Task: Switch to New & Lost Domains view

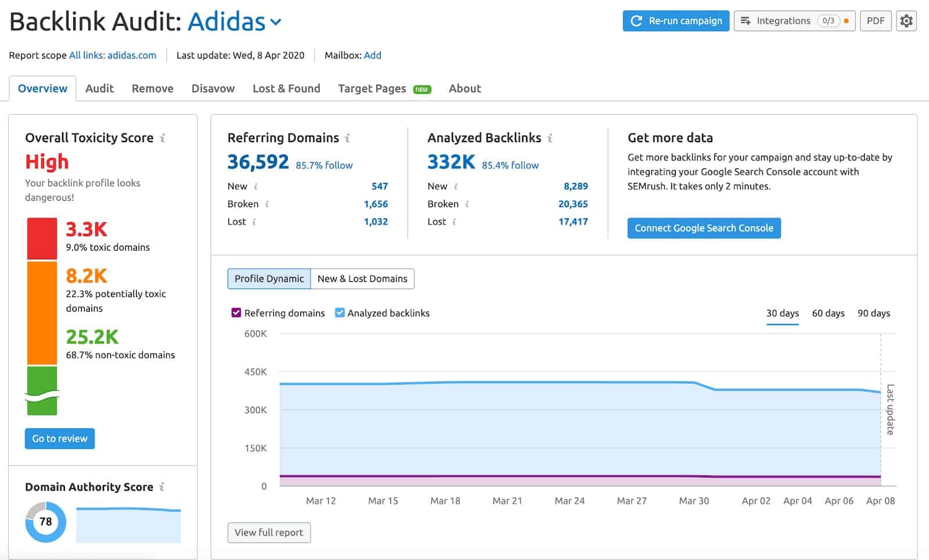Action: [362, 279]
